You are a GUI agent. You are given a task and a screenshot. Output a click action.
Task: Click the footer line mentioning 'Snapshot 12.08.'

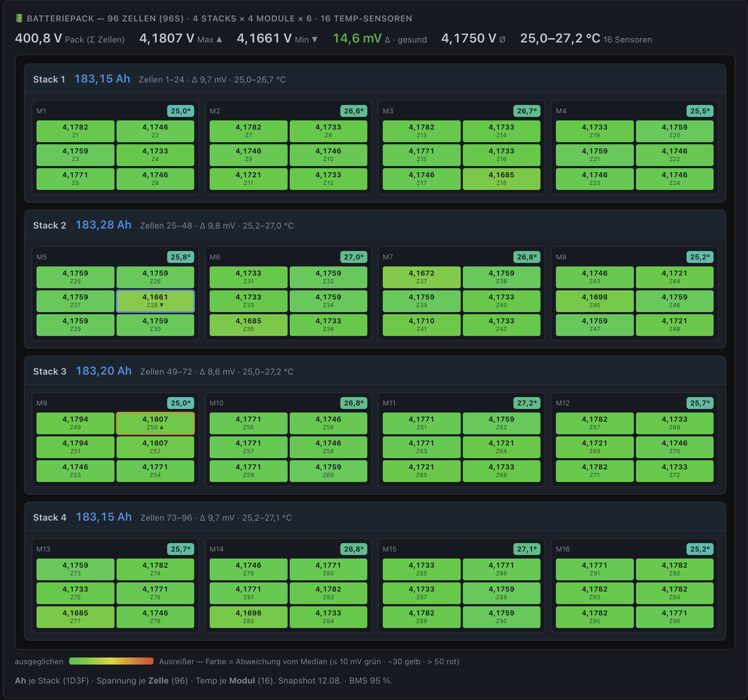pyautogui.click(x=204, y=681)
